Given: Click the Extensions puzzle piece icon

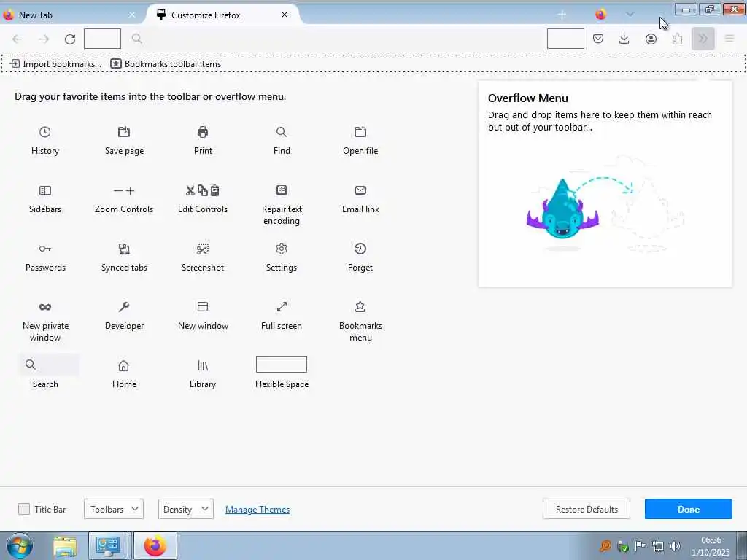Looking at the screenshot, I should point(677,39).
